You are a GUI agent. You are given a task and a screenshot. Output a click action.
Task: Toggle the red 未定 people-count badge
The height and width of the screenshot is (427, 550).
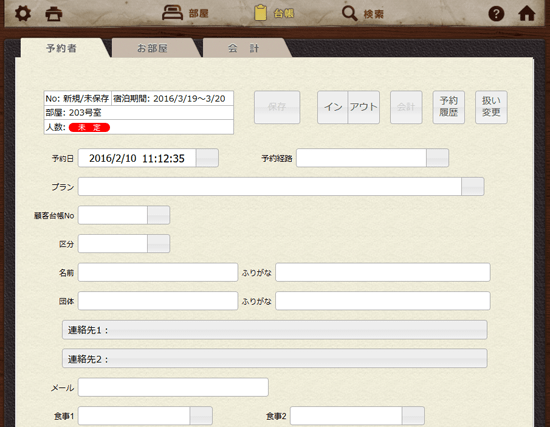(x=89, y=127)
